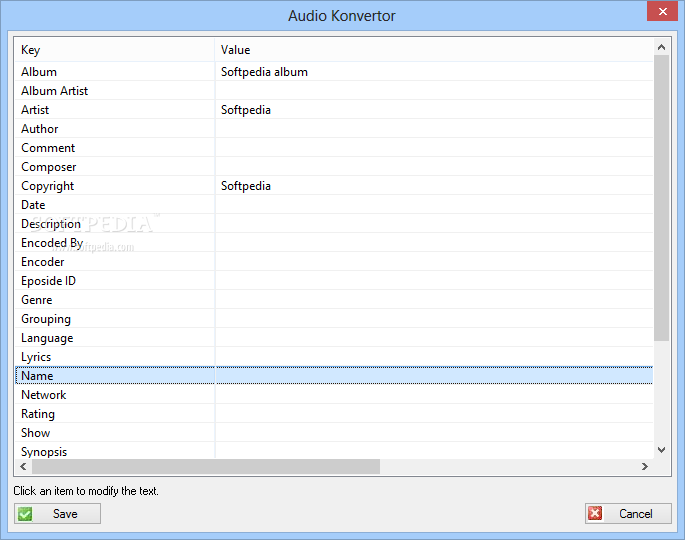Edit the 'Softpedia album' value
Screen dimensions: 685x540
(264, 72)
